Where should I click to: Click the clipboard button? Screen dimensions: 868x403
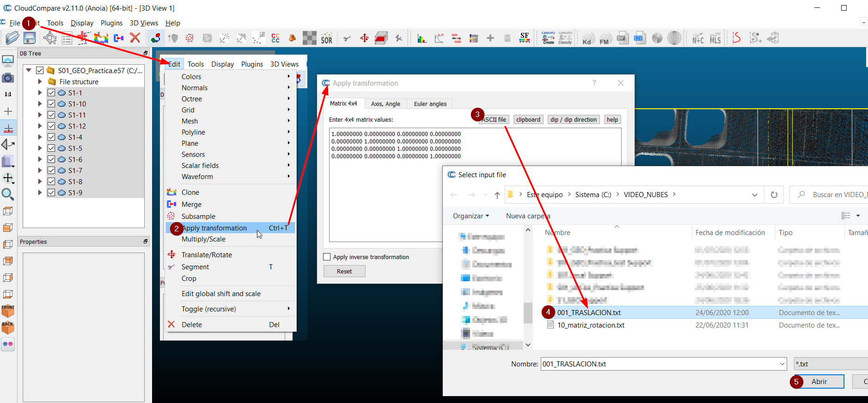point(528,119)
